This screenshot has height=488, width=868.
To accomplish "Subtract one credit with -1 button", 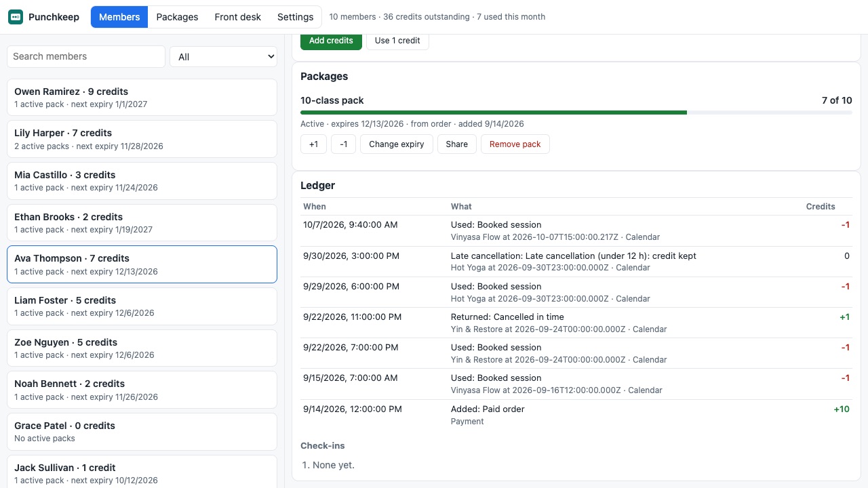I will pyautogui.click(x=343, y=144).
